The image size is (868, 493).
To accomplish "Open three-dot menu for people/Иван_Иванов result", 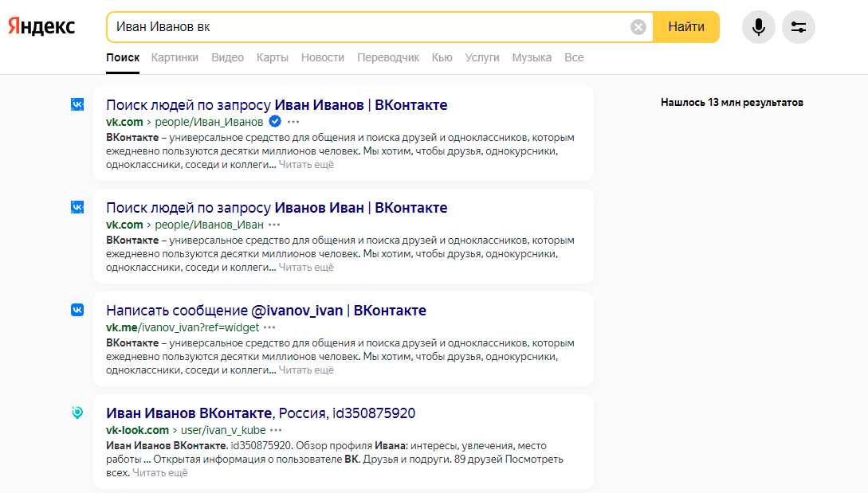I will [293, 122].
